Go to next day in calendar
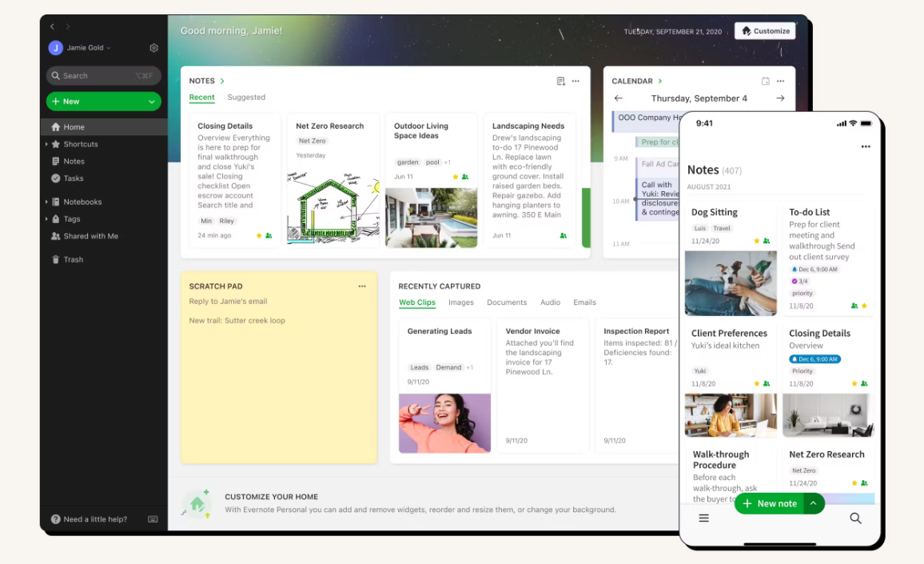The width and height of the screenshot is (924, 564). point(780,98)
